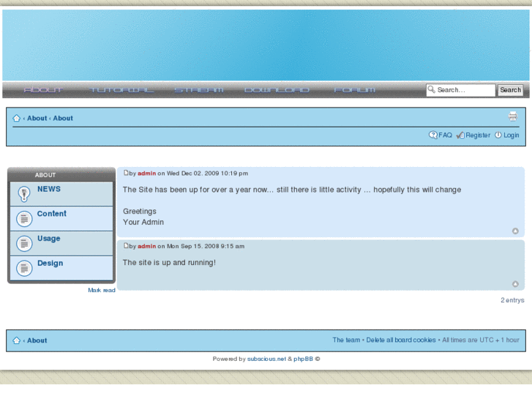Viewport: 532px width, 399px height.
Task: Click top arrow in the 2008 post
Action: [515, 284]
